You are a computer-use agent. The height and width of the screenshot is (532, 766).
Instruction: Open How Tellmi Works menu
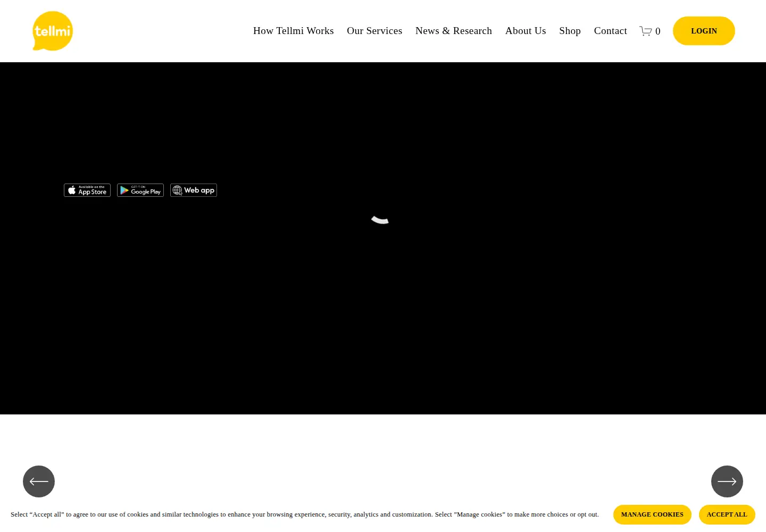[x=294, y=31]
